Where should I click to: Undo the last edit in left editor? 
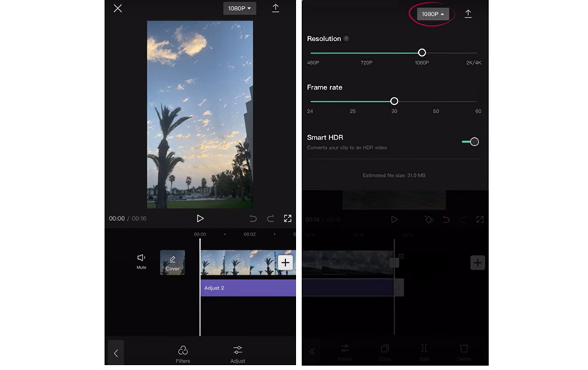click(x=253, y=218)
